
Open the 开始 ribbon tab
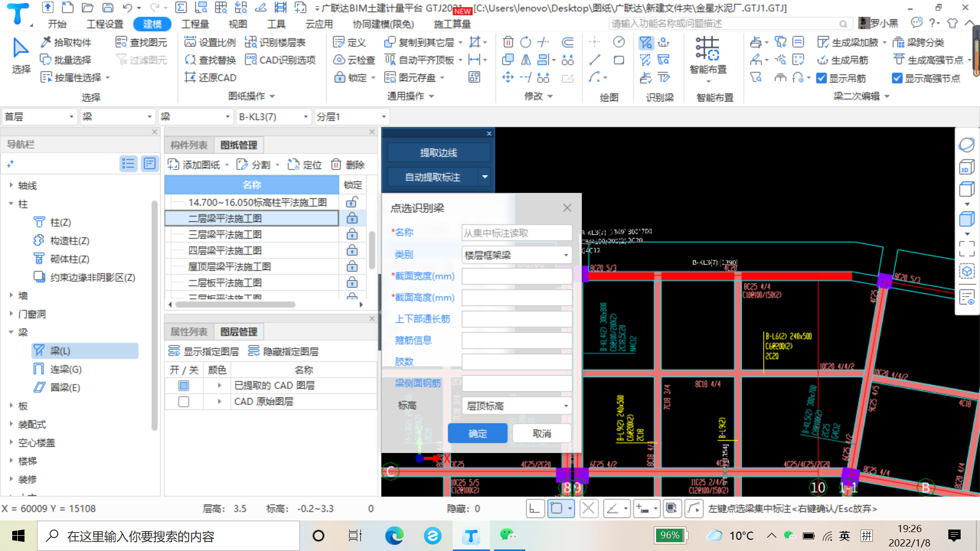coord(57,24)
